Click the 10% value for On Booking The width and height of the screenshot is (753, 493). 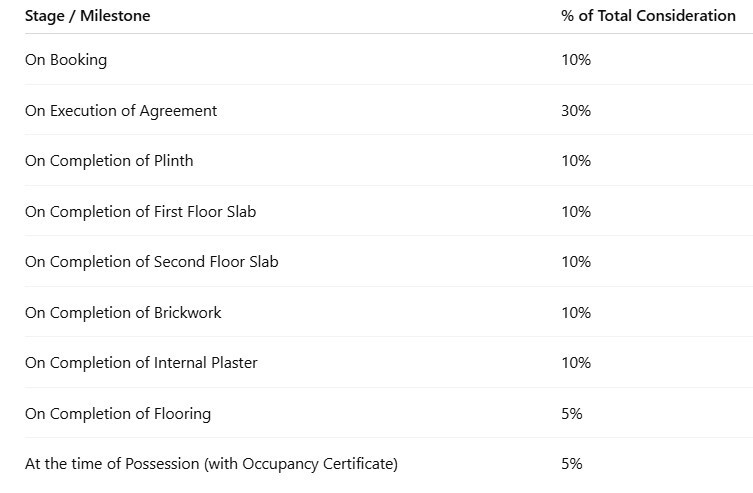point(576,60)
